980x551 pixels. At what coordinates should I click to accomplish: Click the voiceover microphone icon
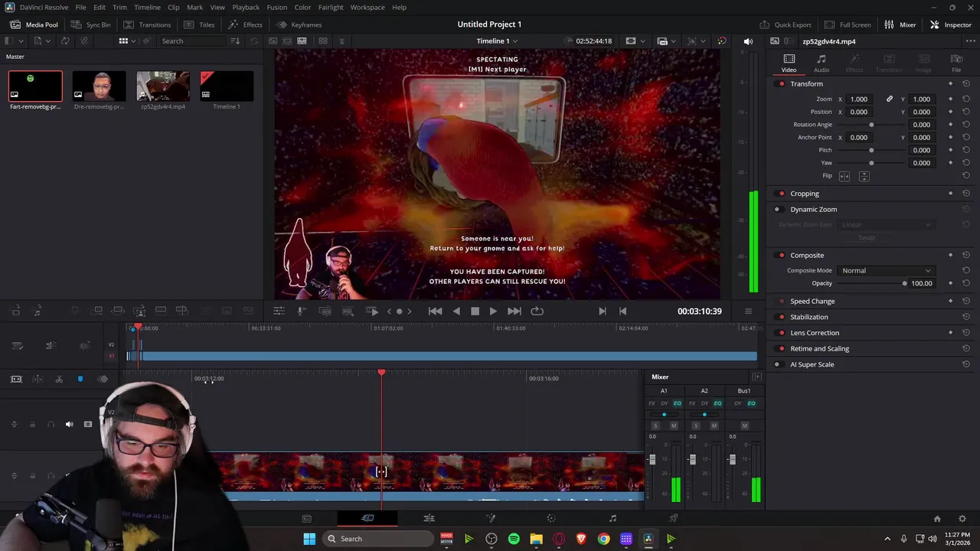coord(302,311)
